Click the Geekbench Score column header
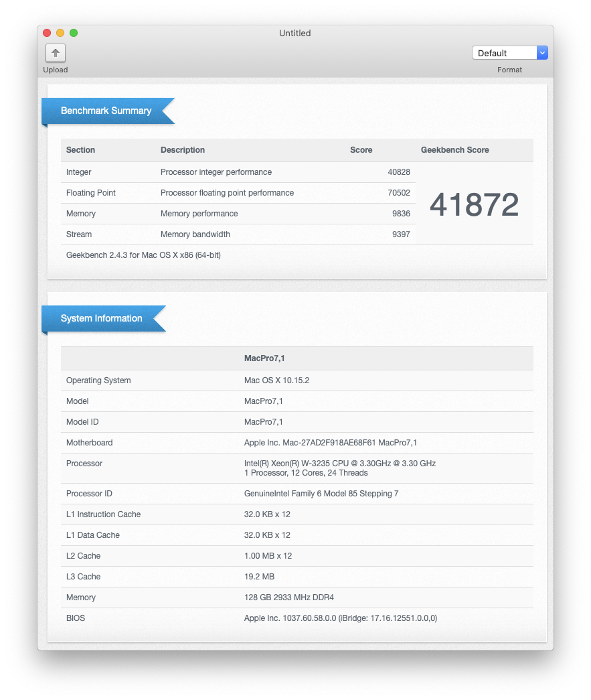Screen dimensions: 591x700 pyautogui.click(x=454, y=150)
